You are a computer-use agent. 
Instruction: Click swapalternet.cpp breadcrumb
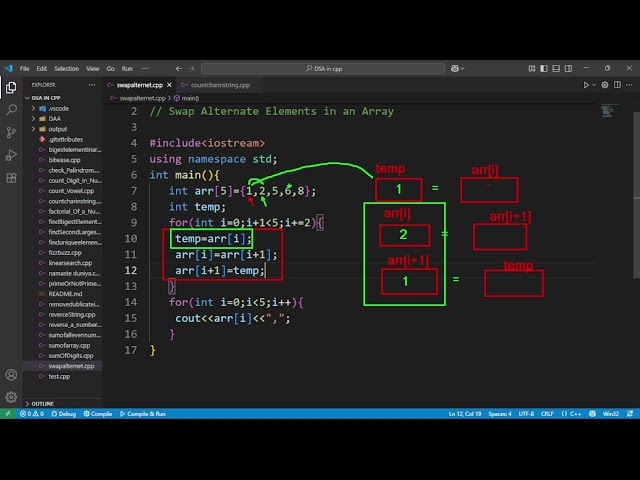138,98
